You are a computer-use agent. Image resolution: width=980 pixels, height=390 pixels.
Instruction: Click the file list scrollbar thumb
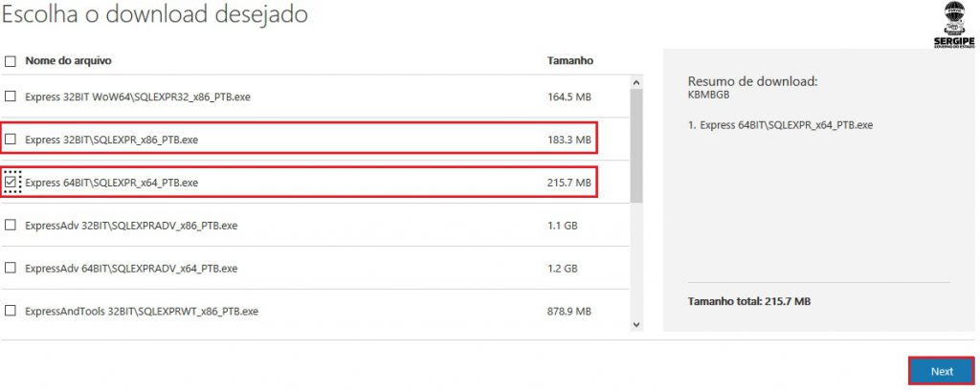point(636,143)
